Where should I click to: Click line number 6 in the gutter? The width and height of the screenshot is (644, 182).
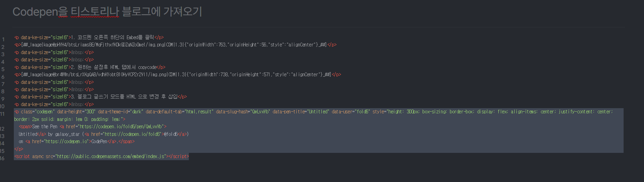pos(3,77)
